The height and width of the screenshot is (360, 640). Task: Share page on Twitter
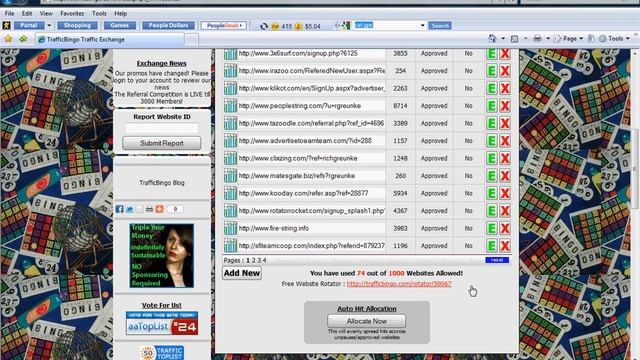(x=129, y=209)
